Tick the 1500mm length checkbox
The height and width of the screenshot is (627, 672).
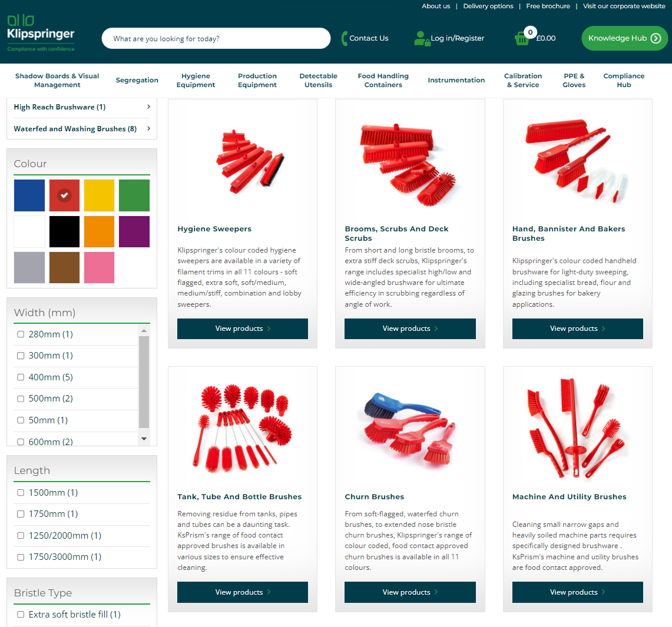(x=21, y=493)
